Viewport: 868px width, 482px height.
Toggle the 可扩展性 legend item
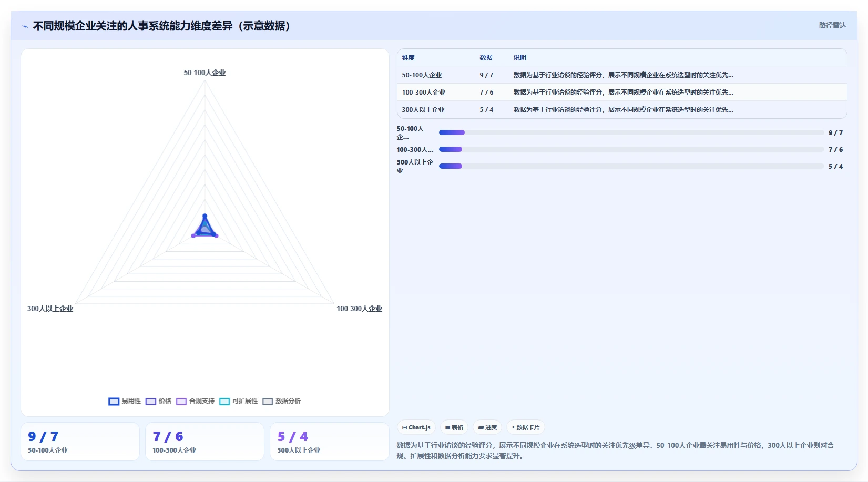pos(238,401)
